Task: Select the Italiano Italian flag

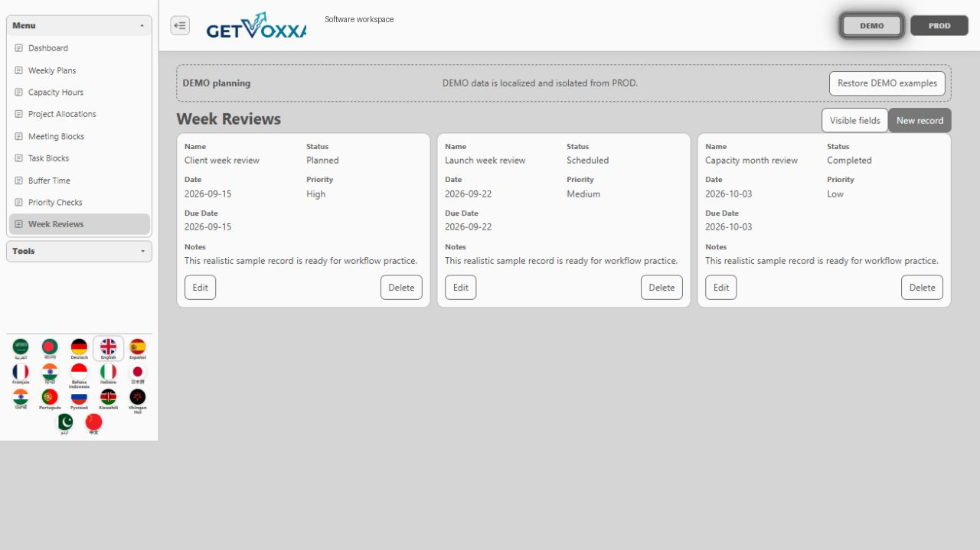Action: 108,374
